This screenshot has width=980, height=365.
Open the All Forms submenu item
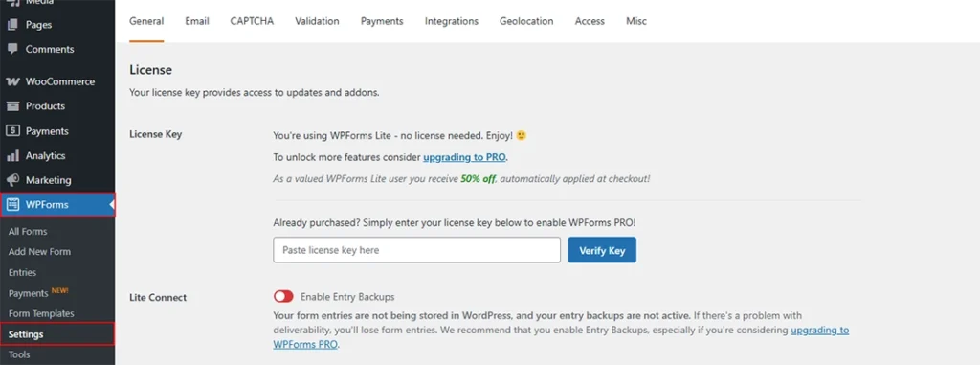(x=28, y=232)
